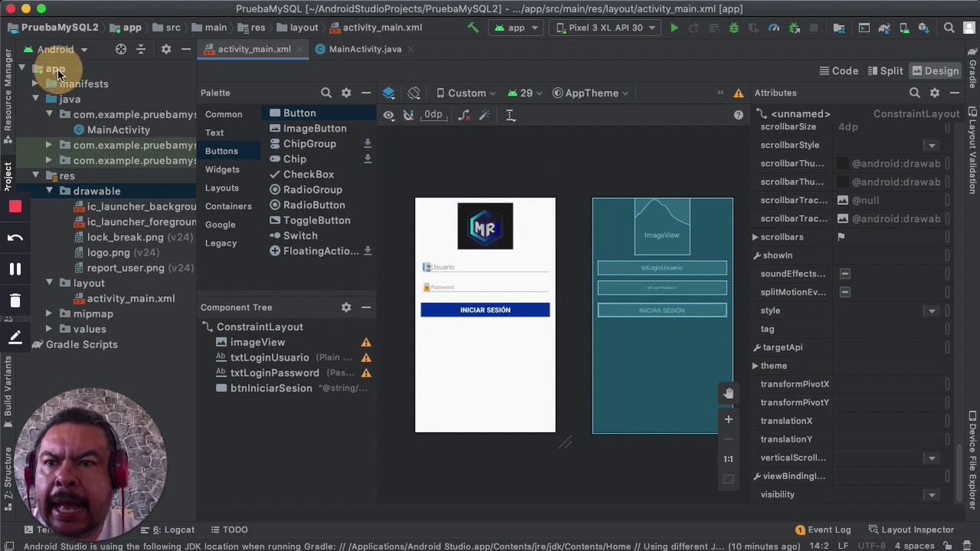980x551 pixels.
Task: Select btnIniciarSesion in Component Tree
Action: [x=271, y=388]
